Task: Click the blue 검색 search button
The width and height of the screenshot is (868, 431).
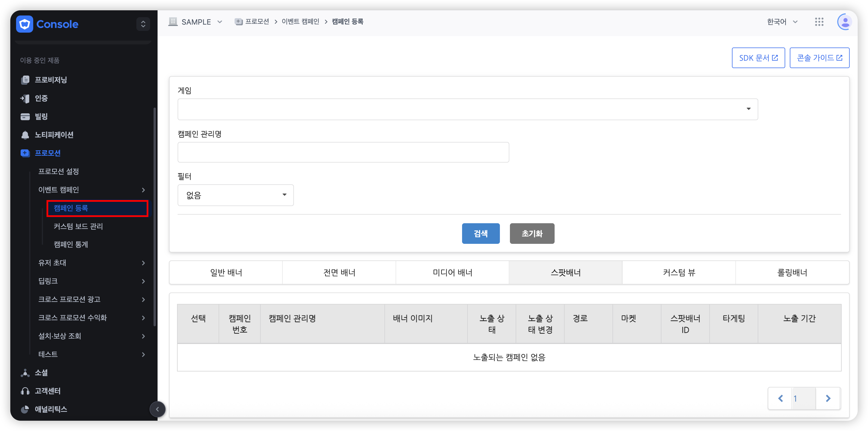Action: (480, 233)
